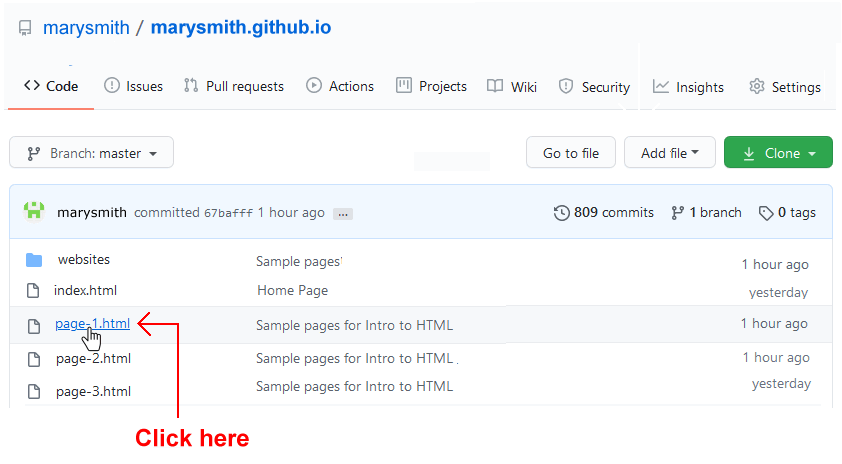Viewport: 842px width, 464px height.
Task: Open the green Clone dropdown
Action: [778, 153]
